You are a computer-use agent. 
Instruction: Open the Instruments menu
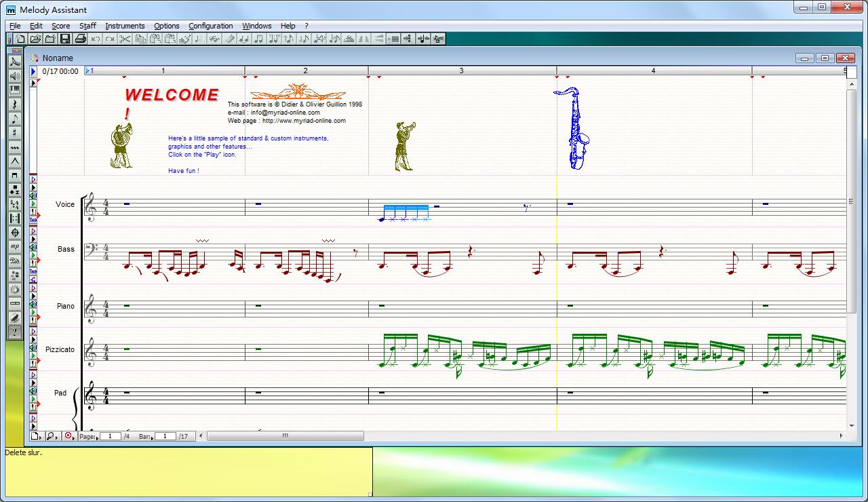point(125,26)
